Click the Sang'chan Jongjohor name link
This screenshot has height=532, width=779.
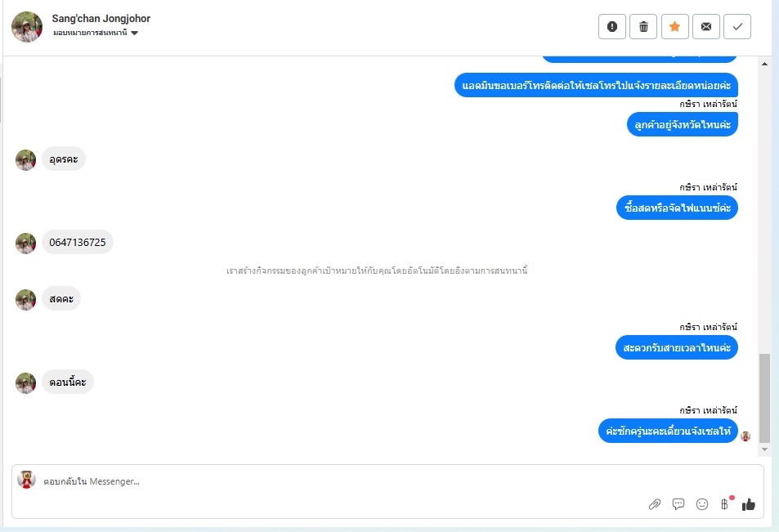[x=101, y=18]
